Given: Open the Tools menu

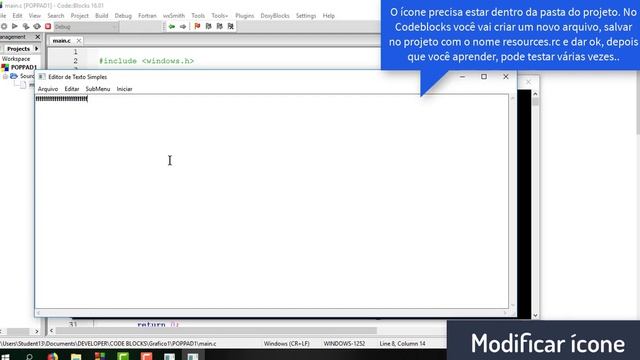Looking at the screenshot, I should [x=198, y=16].
